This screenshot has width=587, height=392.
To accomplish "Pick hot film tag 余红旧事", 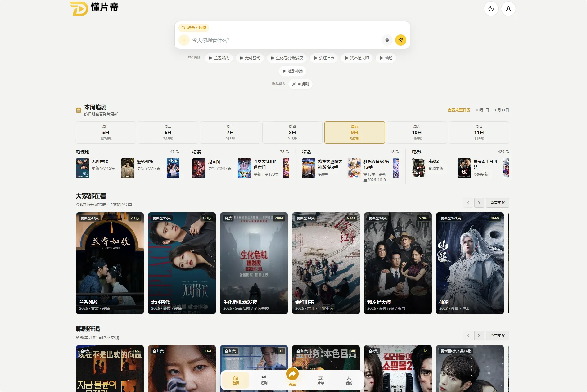I will tap(324, 58).
